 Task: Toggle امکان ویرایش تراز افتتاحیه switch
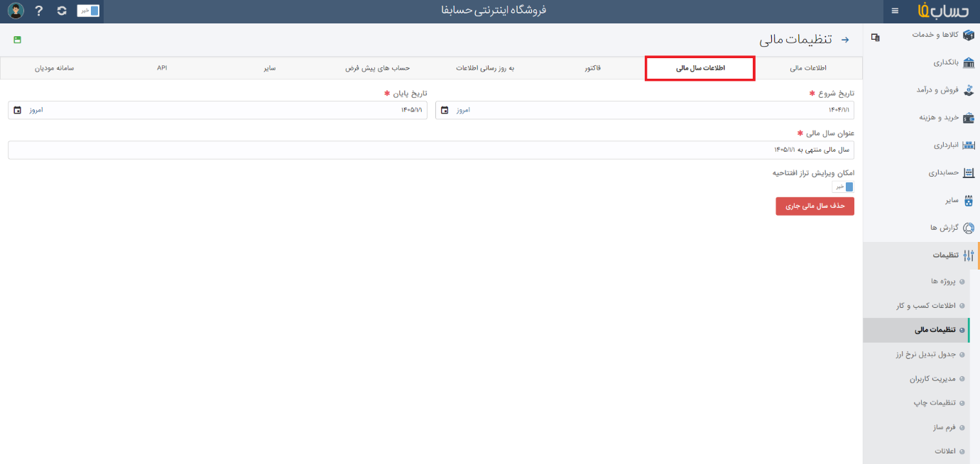point(843,187)
